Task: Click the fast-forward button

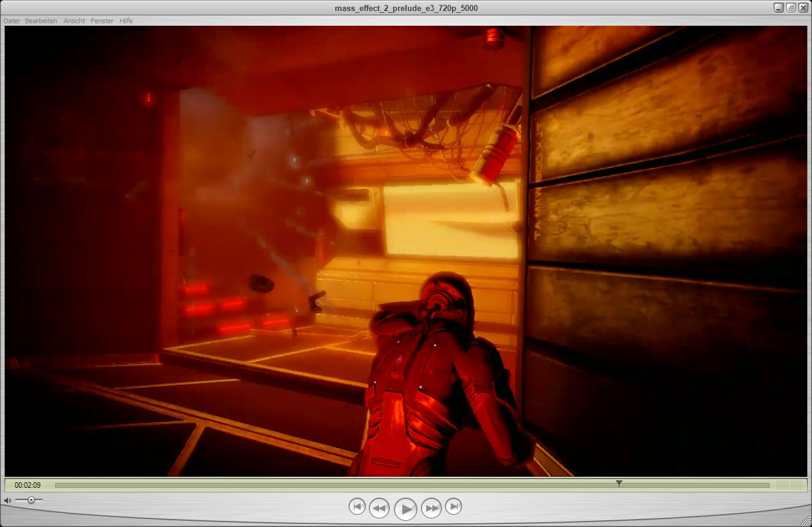Action: click(x=432, y=508)
